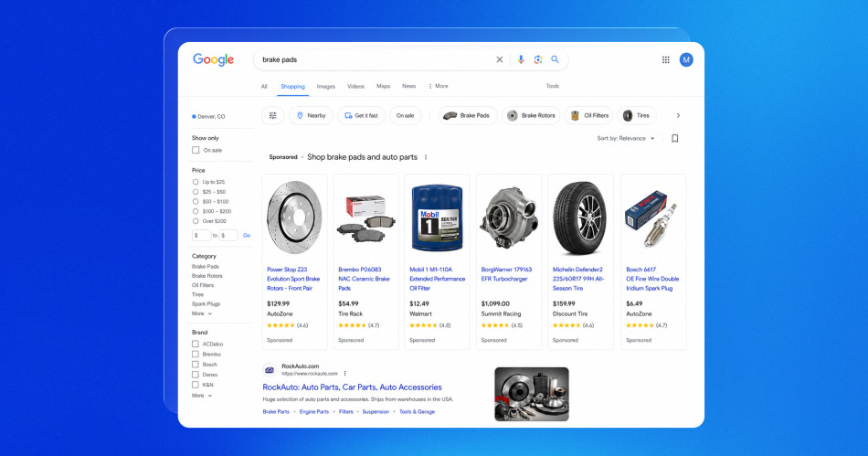
Task: Select the Tires chip
Action: tap(637, 116)
